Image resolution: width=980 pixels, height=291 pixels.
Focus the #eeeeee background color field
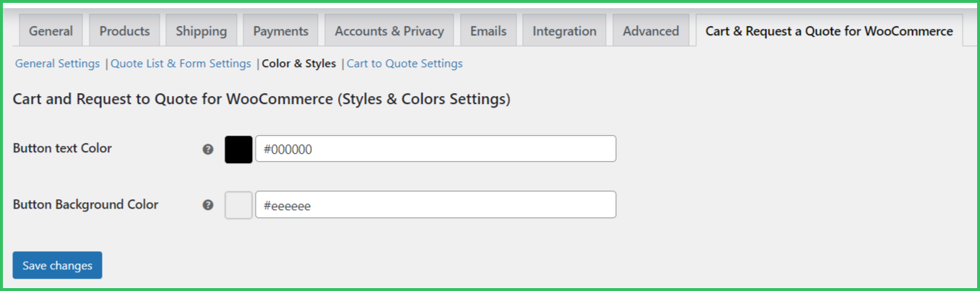[435, 205]
